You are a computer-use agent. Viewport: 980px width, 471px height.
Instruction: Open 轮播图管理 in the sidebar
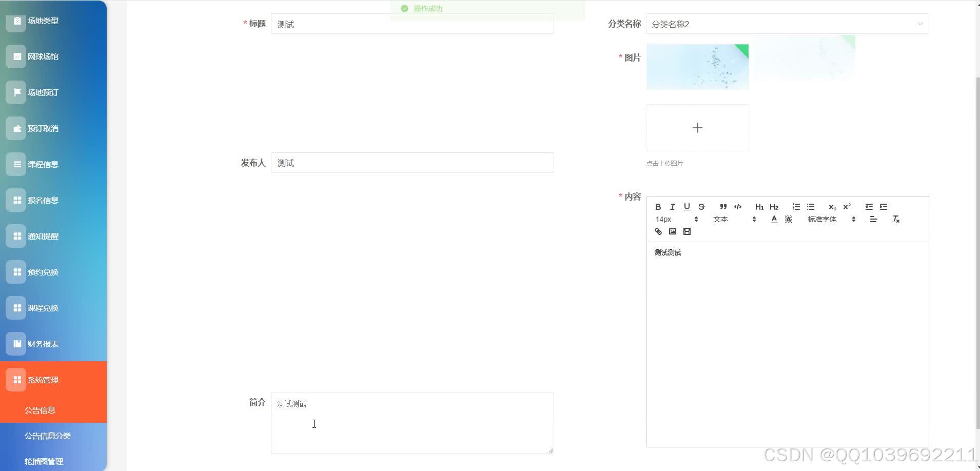tap(44, 461)
